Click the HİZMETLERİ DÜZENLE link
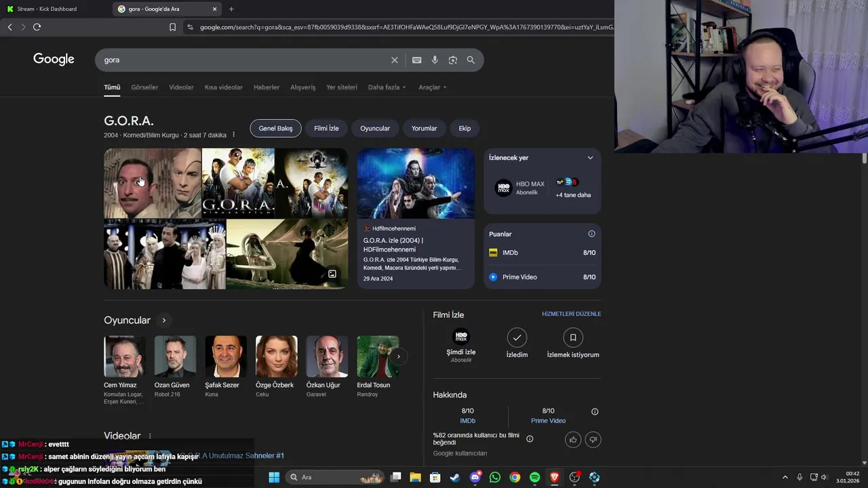The height and width of the screenshot is (488, 868). pos(571,314)
